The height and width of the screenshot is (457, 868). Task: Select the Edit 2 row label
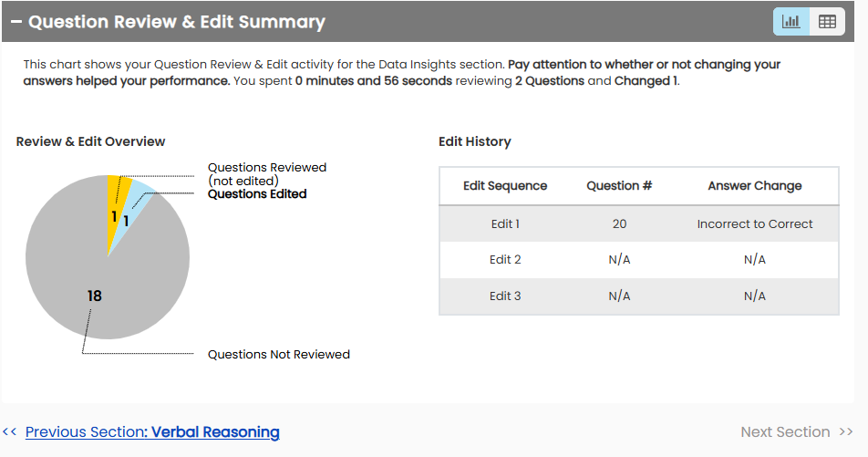pyautogui.click(x=505, y=260)
